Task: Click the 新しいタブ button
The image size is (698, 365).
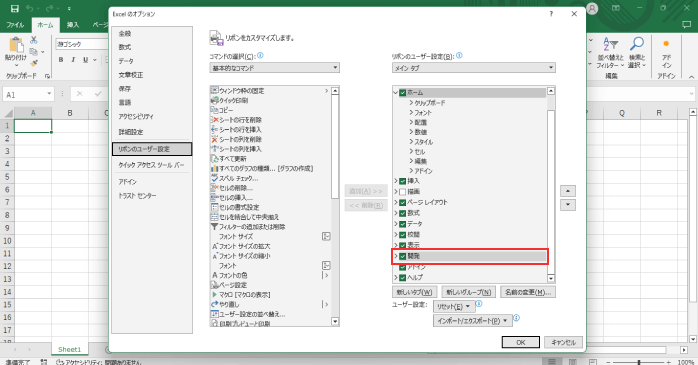Action: tap(414, 292)
